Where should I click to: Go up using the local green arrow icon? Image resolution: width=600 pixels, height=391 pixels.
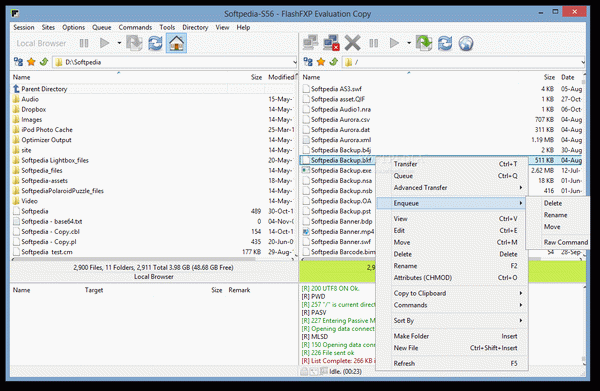[x=44, y=62]
